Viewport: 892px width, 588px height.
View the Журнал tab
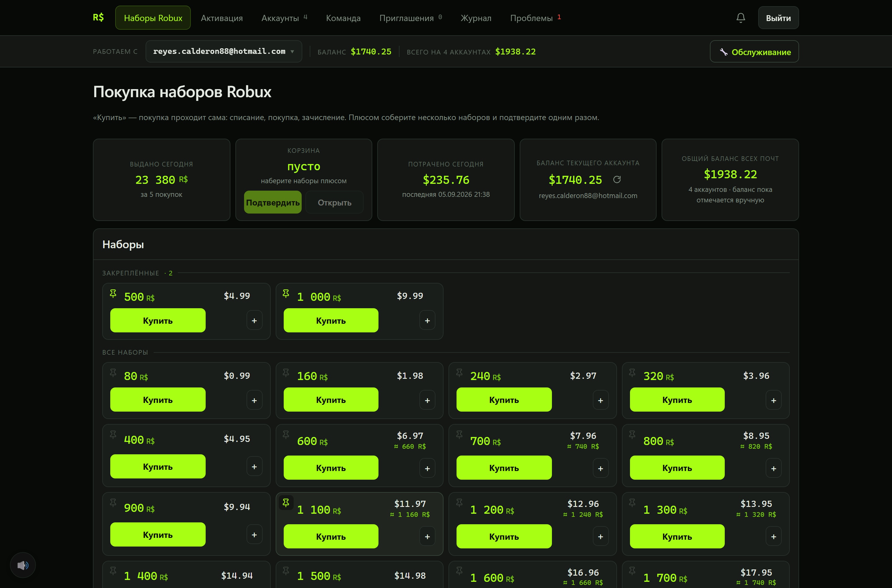[x=476, y=18]
